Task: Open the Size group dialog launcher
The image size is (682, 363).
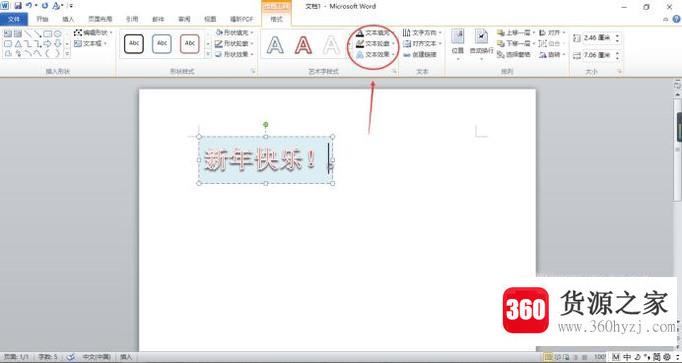Action: point(620,71)
